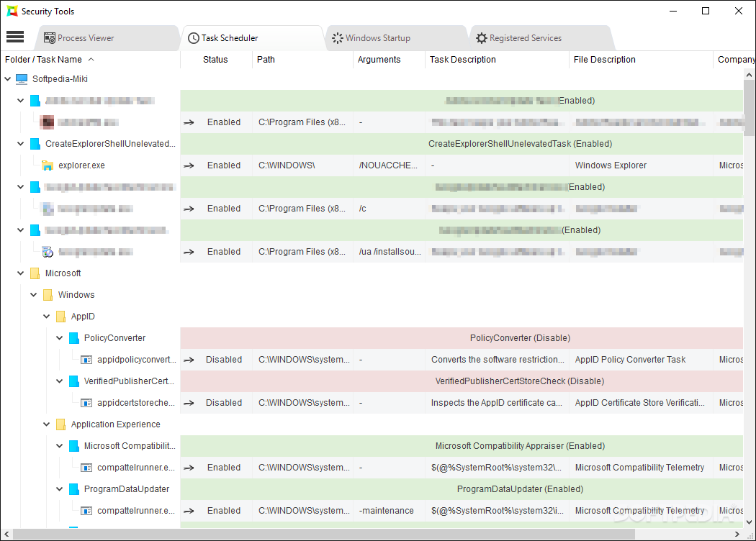Sort by File Description column header
The height and width of the screenshot is (541, 756).
tap(641, 60)
